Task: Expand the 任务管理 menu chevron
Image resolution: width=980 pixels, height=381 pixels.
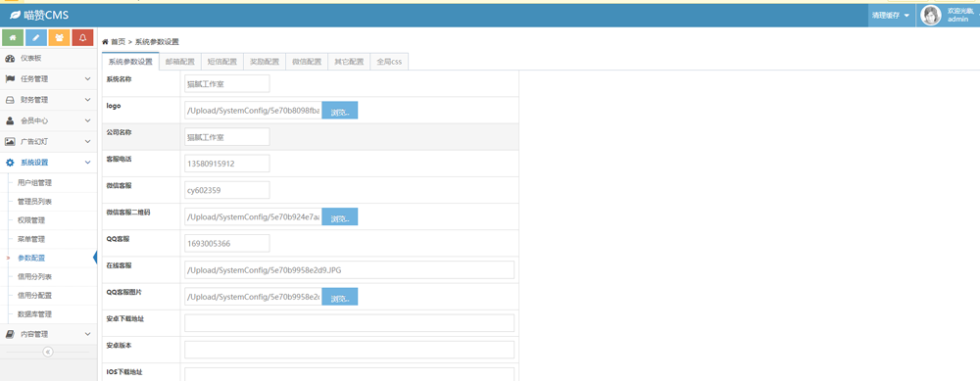Action: point(87,79)
